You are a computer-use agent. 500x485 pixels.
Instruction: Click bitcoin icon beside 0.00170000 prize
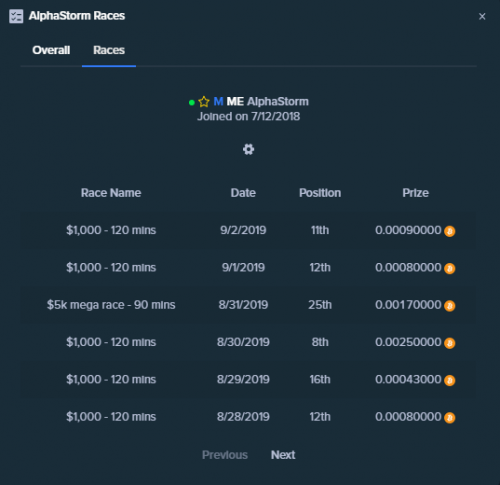pos(449,306)
